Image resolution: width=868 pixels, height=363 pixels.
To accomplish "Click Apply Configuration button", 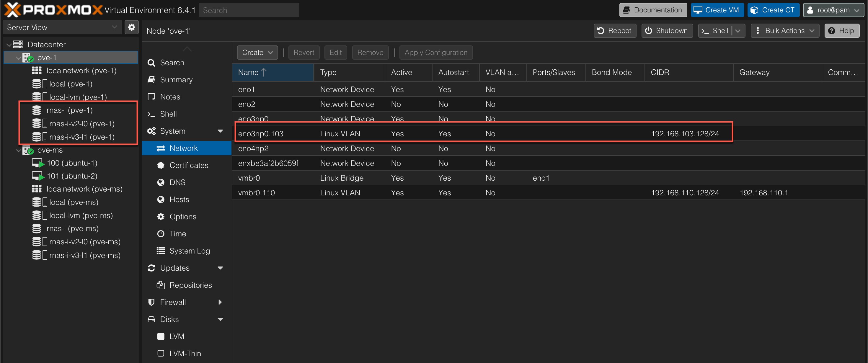I will [436, 53].
